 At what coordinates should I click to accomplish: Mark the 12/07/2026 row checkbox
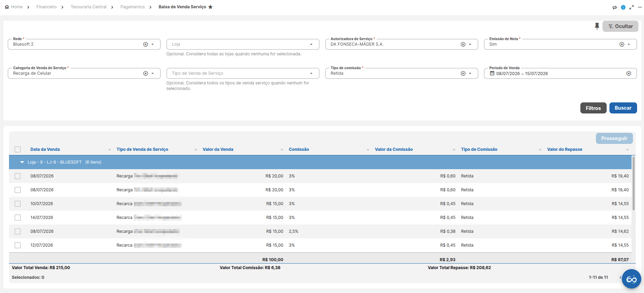[x=18, y=245]
